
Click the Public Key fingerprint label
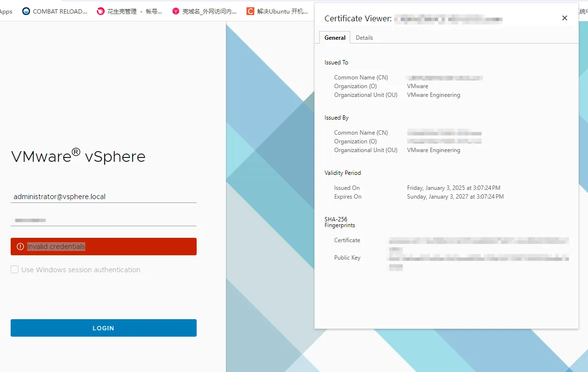pyautogui.click(x=347, y=258)
